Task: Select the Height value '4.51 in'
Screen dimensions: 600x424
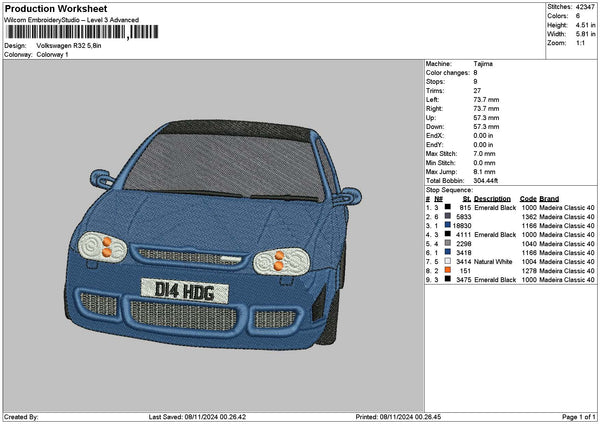Action: point(585,25)
